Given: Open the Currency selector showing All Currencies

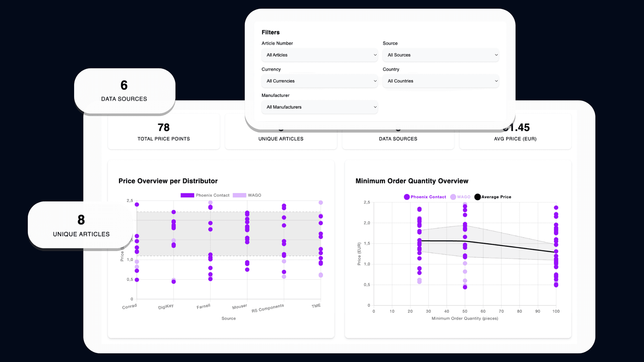Looking at the screenshot, I should (319, 81).
